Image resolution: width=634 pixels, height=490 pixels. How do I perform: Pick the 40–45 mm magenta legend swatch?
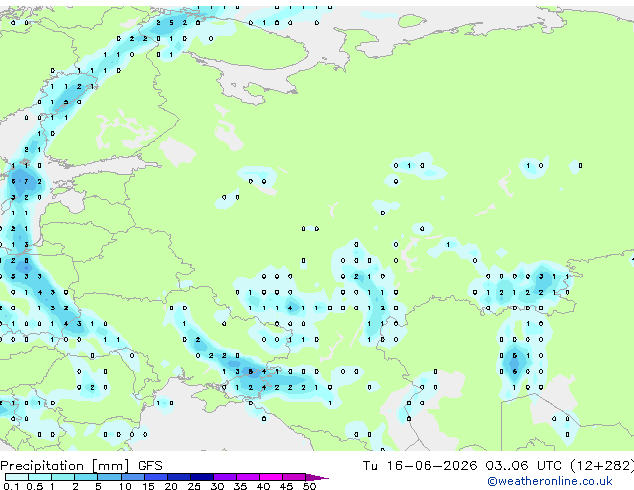coord(271,477)
